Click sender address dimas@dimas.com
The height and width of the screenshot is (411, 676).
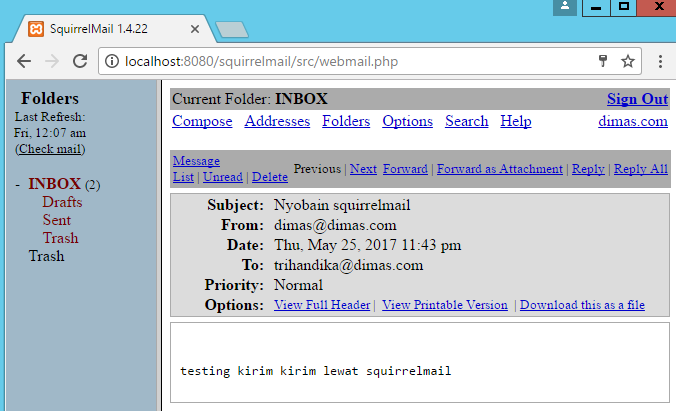(335, 225)
